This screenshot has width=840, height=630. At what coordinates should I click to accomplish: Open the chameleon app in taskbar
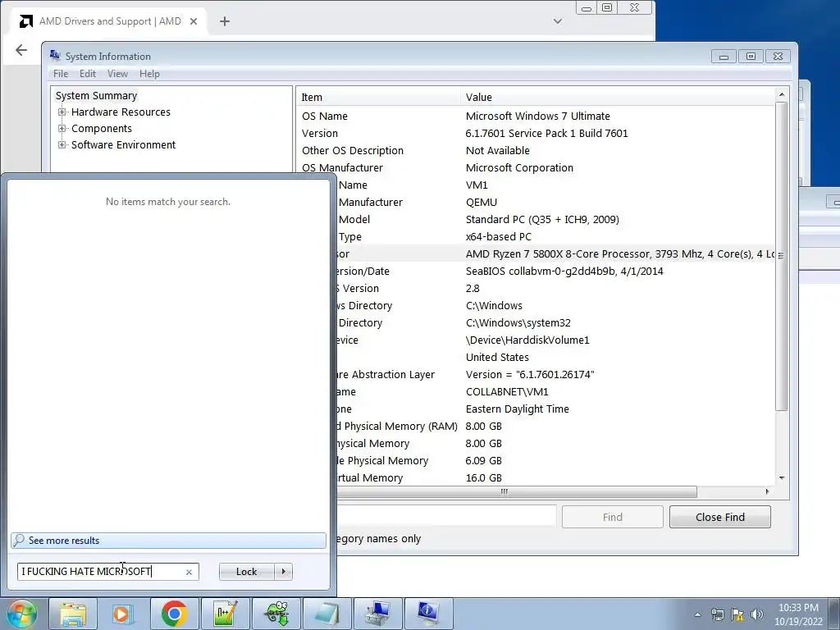click(276, 614)
